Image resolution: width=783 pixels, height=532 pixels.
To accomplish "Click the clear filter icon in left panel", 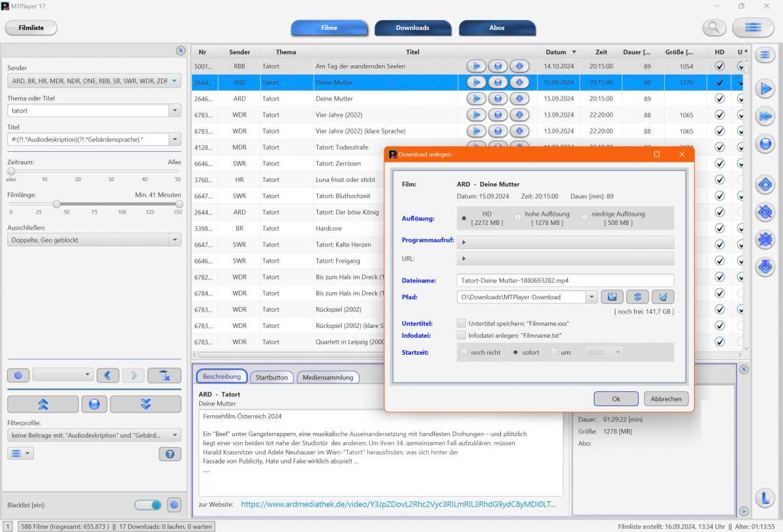I will point(164,375).
